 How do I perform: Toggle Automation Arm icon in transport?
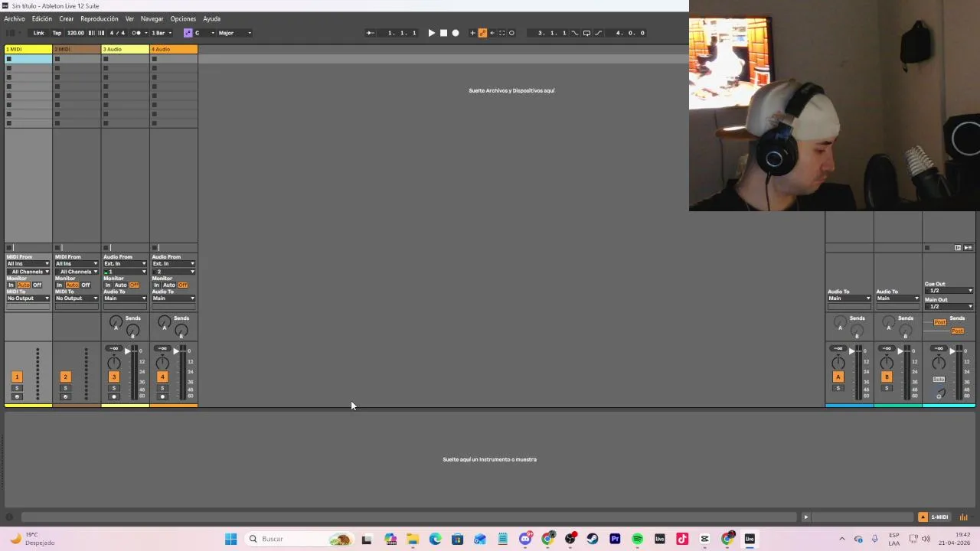click(x=482, y=33)
